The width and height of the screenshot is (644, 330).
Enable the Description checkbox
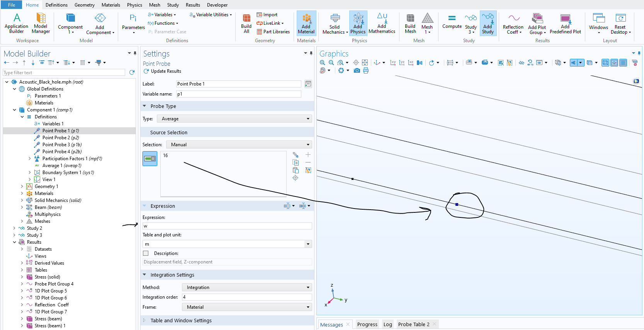pos(146,253)
